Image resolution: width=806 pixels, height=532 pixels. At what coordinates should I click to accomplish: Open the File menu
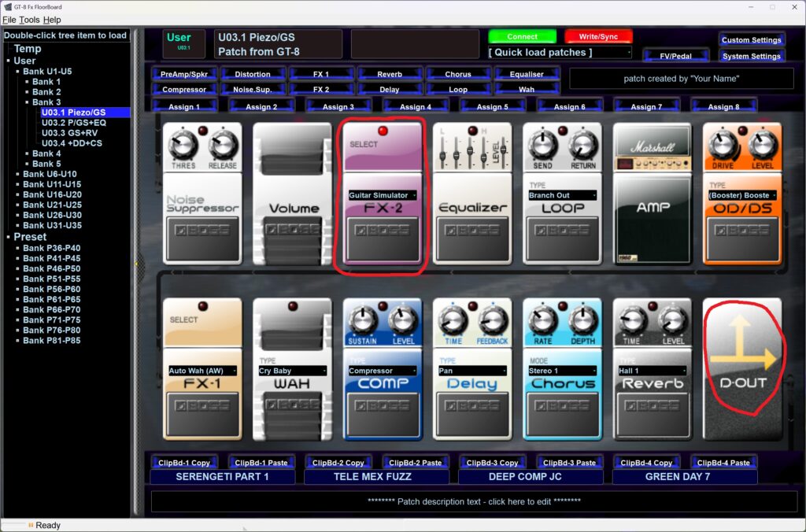[9, 20]
